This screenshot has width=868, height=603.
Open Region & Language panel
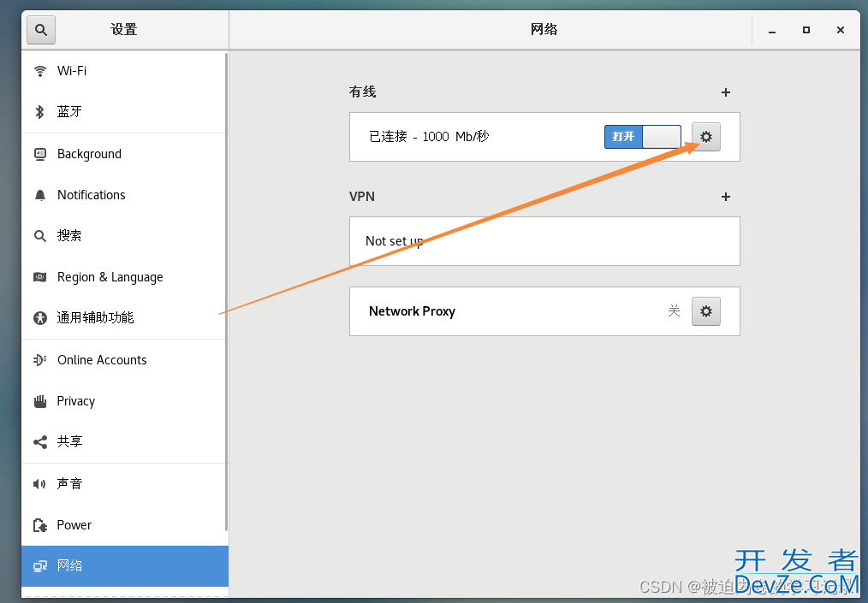tap(125, 277)
